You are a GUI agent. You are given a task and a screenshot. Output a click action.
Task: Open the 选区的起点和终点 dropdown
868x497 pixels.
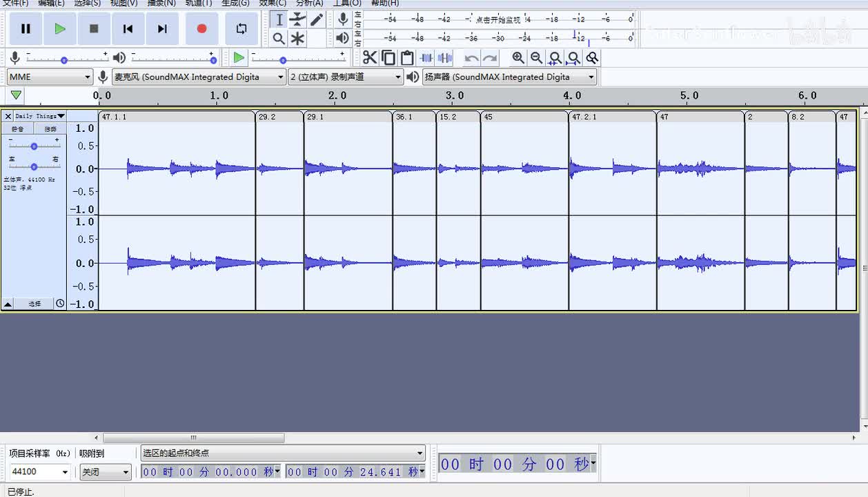pyautogui.click(x=283, y=454)
